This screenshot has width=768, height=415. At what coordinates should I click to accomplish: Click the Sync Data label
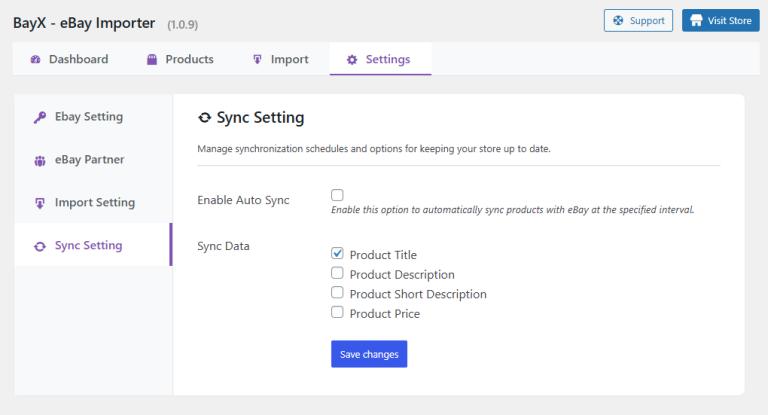[x=223, y=246]
